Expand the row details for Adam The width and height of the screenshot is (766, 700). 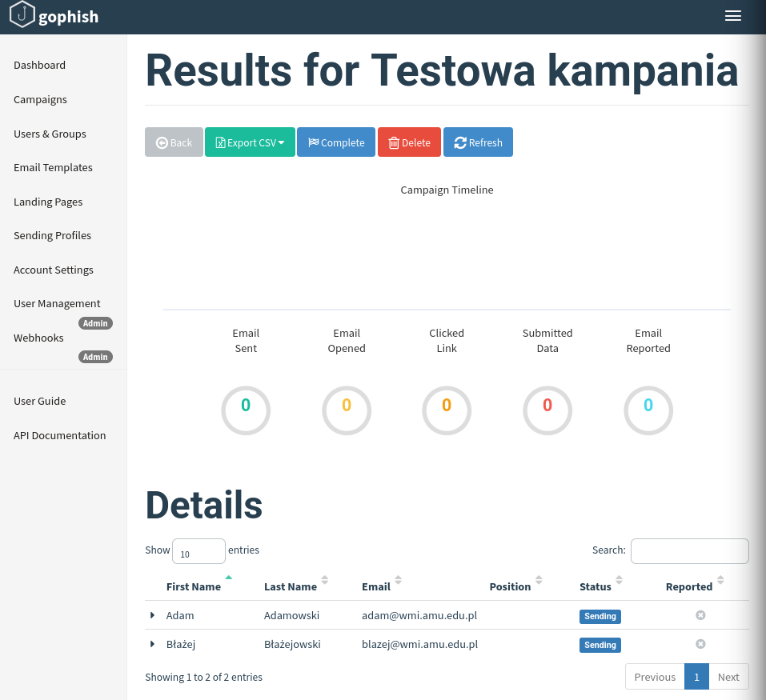coord(152,615)
